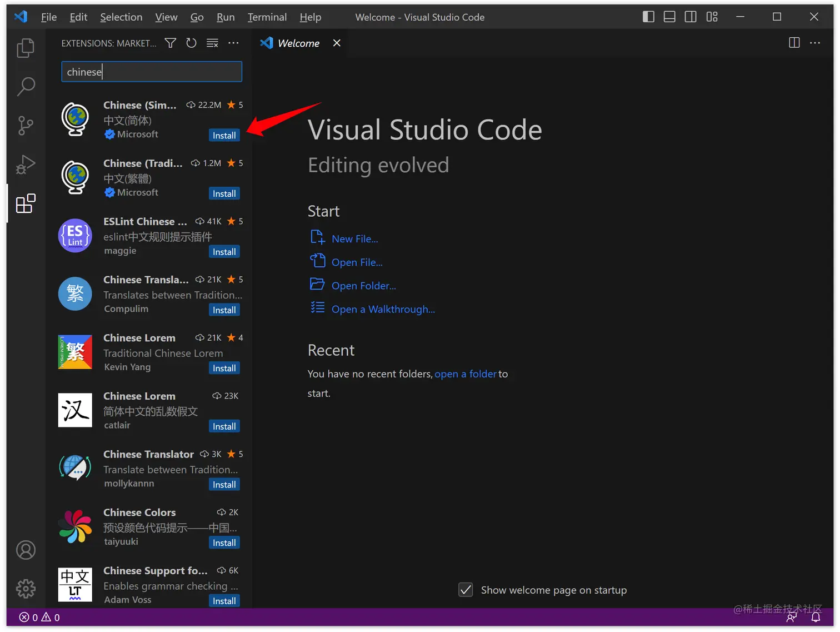Install Chinese Colors by taiyuuki
Screen dimensions: 840x632
coord(224,543)
